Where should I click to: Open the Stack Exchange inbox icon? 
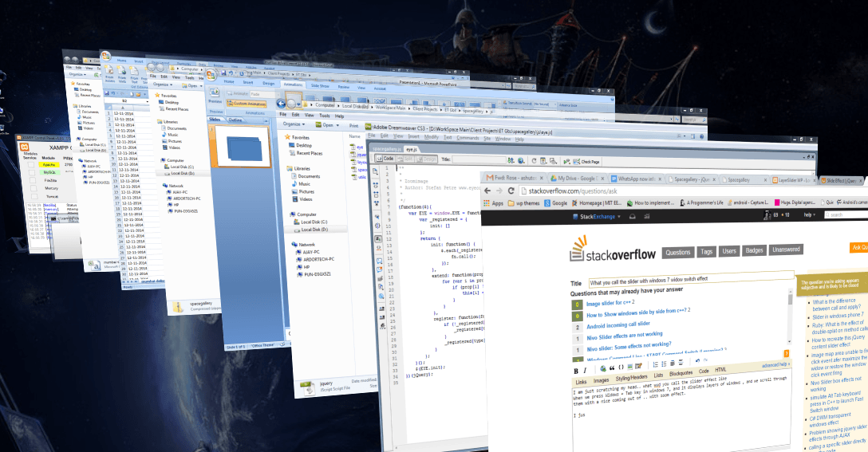click(x=632, y=216)
